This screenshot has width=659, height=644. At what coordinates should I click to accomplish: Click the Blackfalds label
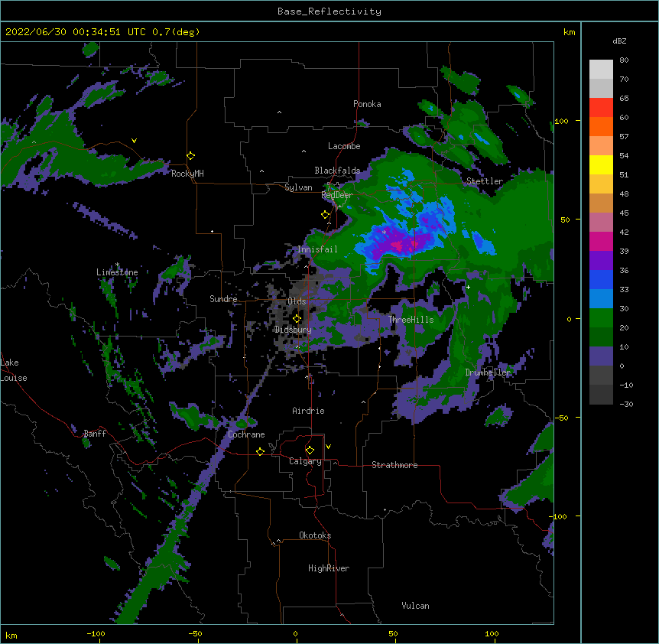(337, 171)
